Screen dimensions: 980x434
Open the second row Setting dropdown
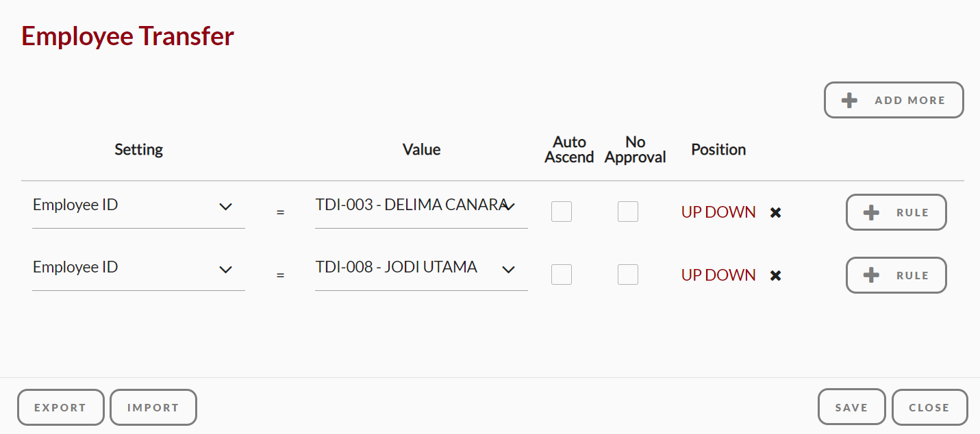tap(226, 270)
